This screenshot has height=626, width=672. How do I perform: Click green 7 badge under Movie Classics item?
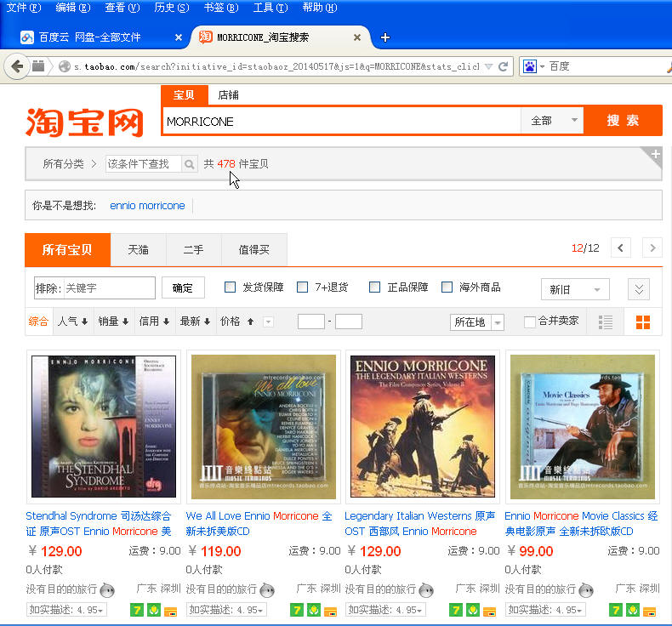(616, 610)
